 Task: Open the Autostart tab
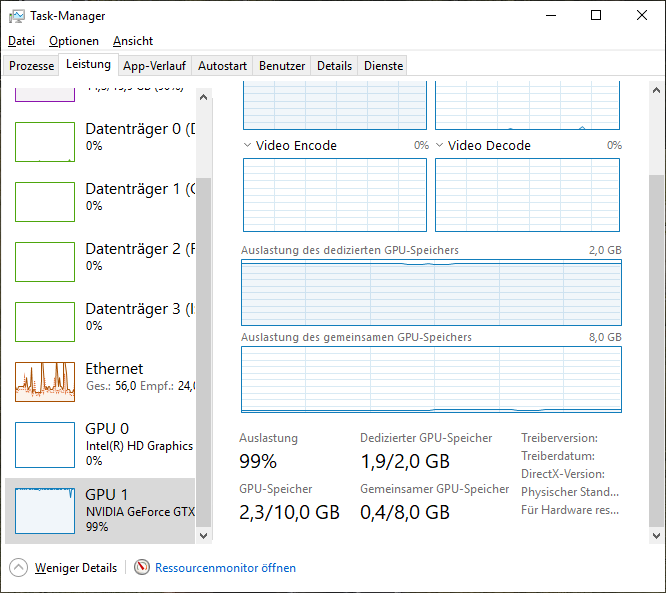pyautogui.click(x=222, y=66)
